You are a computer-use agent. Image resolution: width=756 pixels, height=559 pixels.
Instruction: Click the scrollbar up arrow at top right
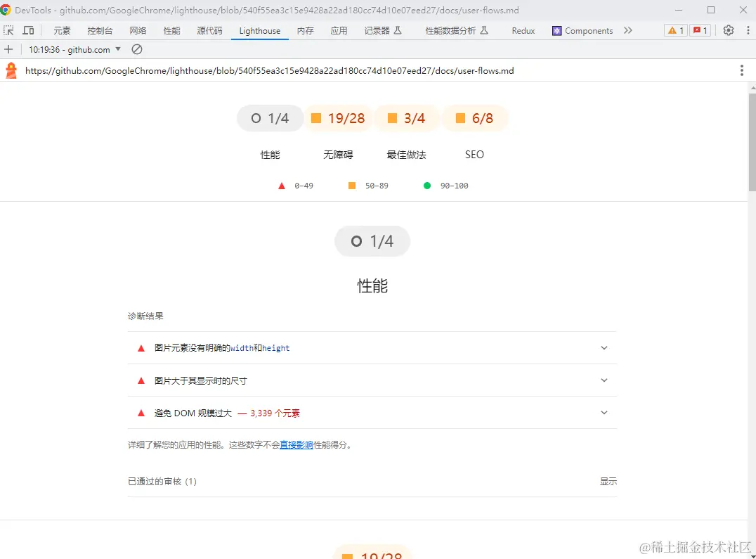(752, 89)
